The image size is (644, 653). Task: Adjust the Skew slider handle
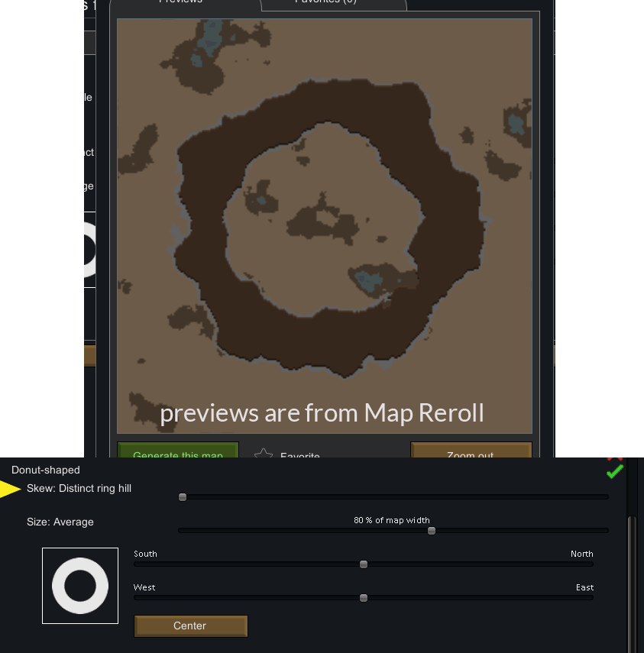tap(183, 497)
